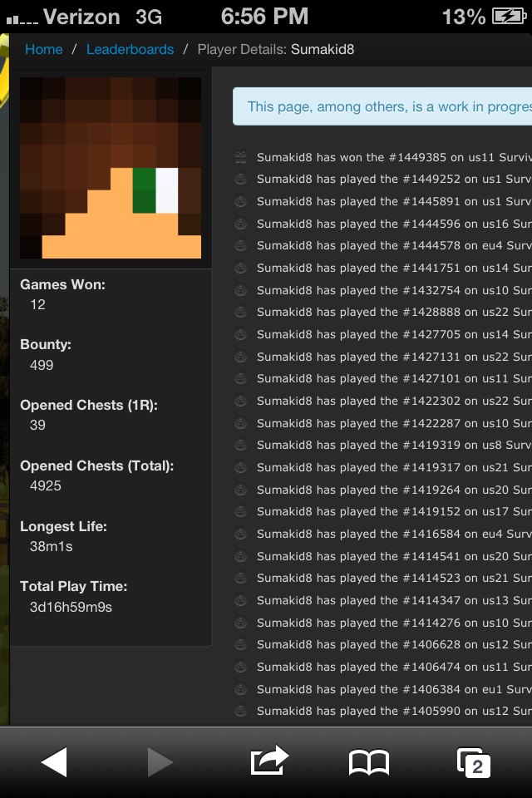Click icon beside game #1432754 entry
Viewport: 532px width, 798px height.
pyautogui.click(x=241, y=290)
